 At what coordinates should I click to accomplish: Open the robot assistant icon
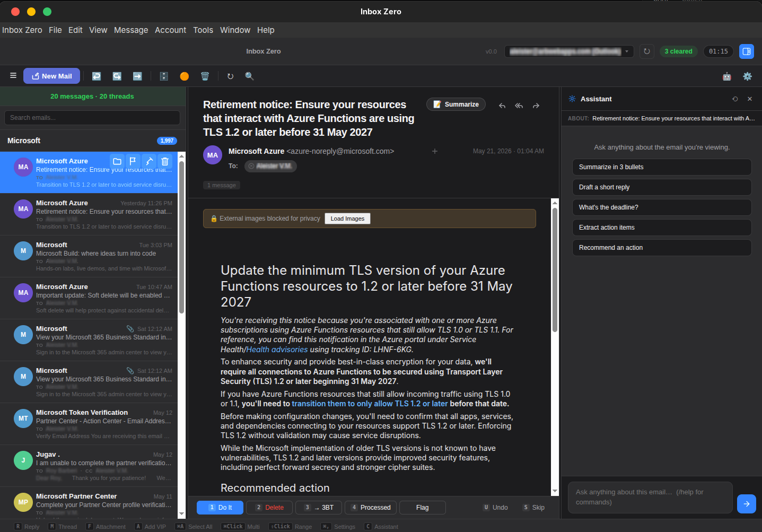coord(727,76)
